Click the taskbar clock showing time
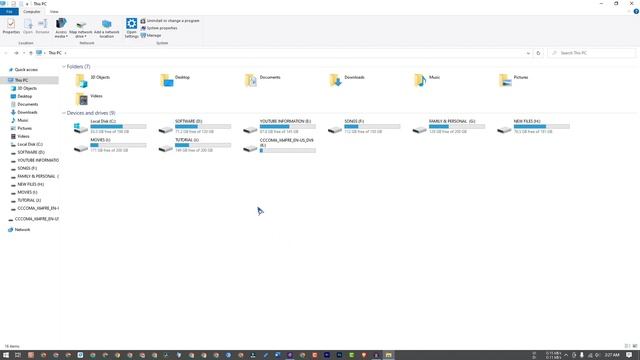 pos(612,355)
